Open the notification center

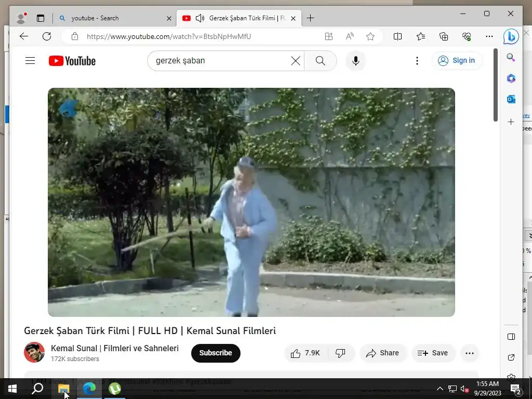point(516,389)
